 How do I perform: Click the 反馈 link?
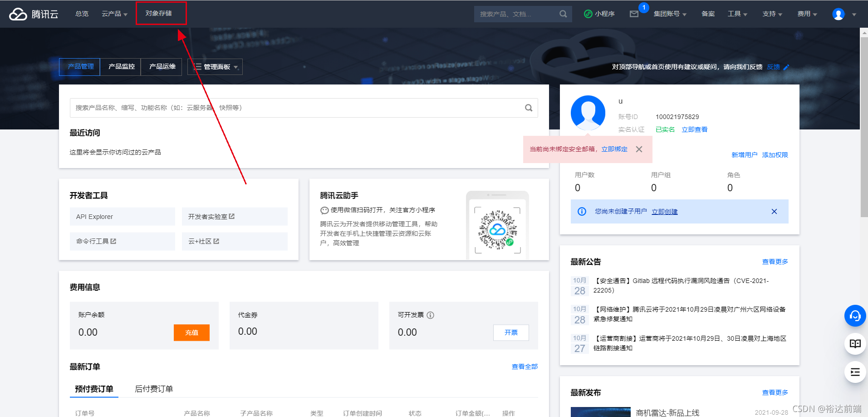pyautogui.click(x=773, y=67)
